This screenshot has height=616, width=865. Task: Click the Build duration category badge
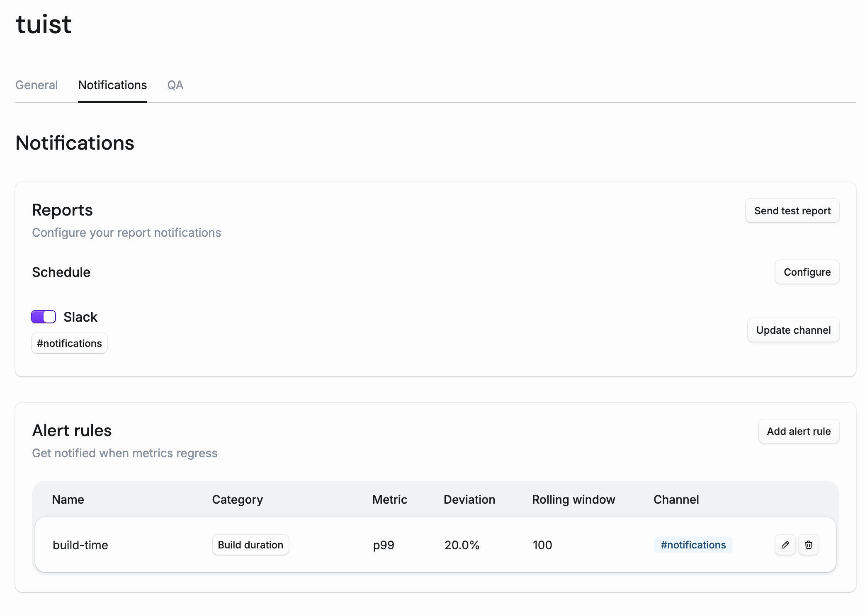click(250, 545)
